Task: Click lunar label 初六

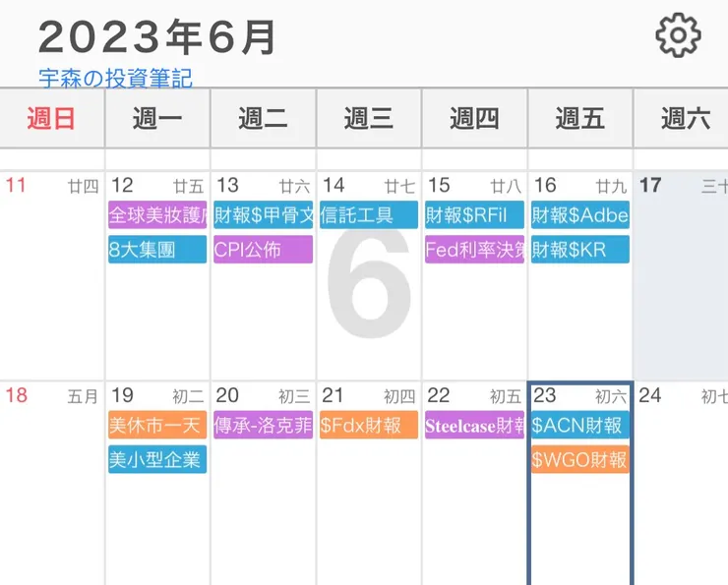Action: 611,396
